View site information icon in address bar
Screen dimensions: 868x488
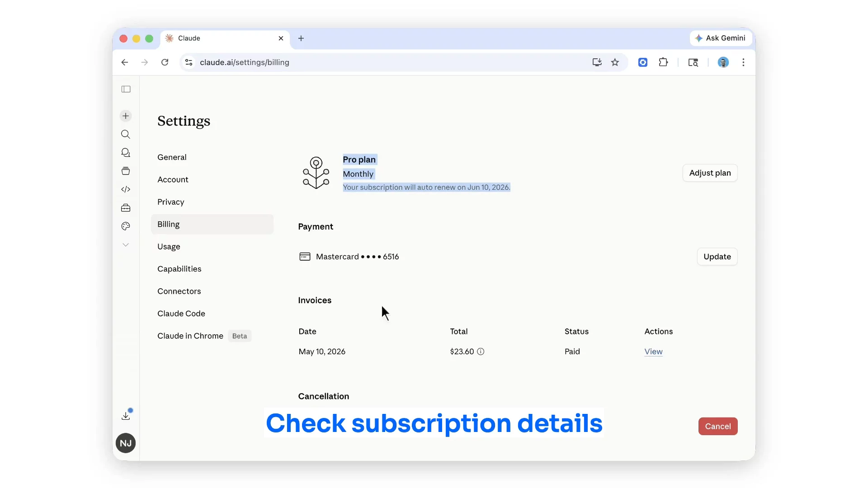[189, 62]
